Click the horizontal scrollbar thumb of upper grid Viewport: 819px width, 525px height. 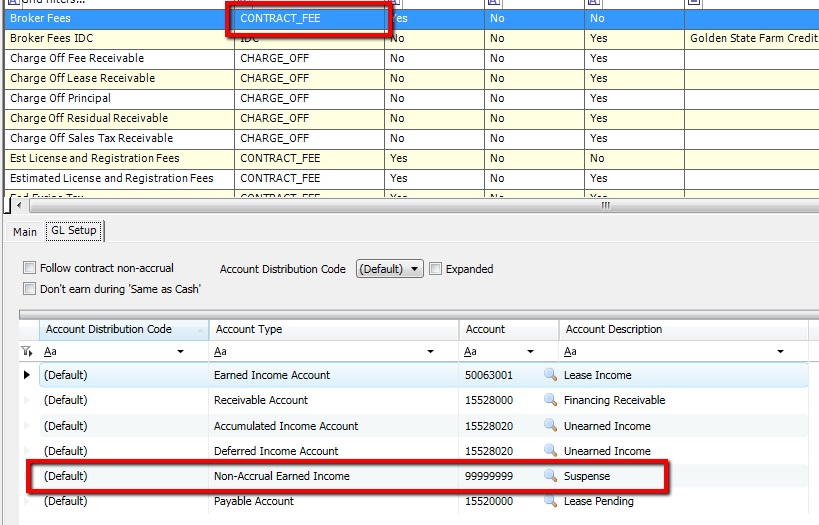click(605, 205)
